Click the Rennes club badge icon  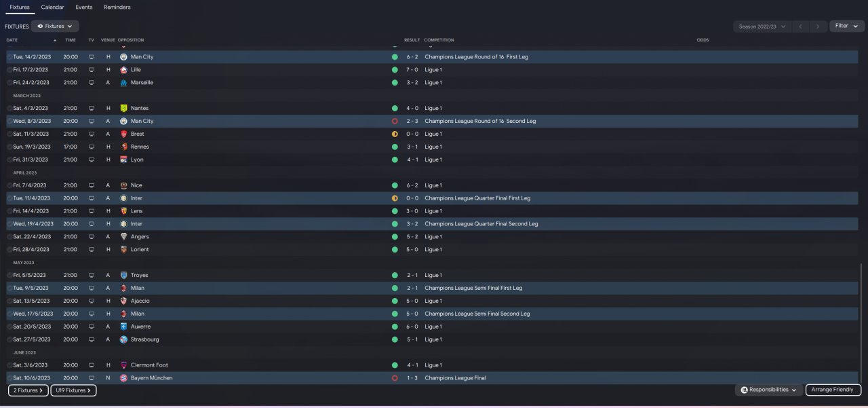pyautogui.click(x=123, y=147)
